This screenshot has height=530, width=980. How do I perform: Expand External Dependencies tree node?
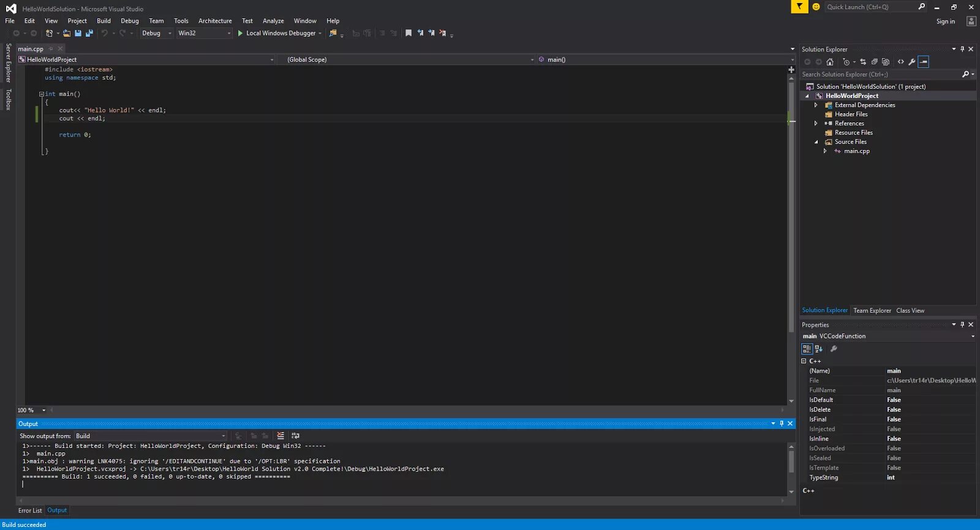(816, 105)
